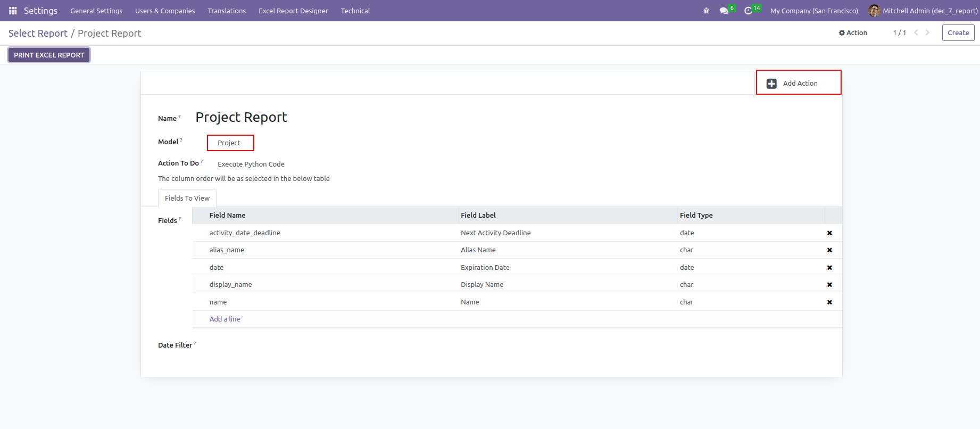Click Add a line link
The height and width of the screenshot is (429, 980).
(225, 319)
